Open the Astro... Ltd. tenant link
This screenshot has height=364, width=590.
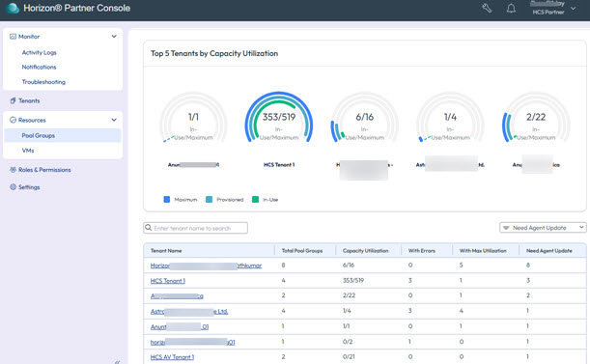[189, 311]
